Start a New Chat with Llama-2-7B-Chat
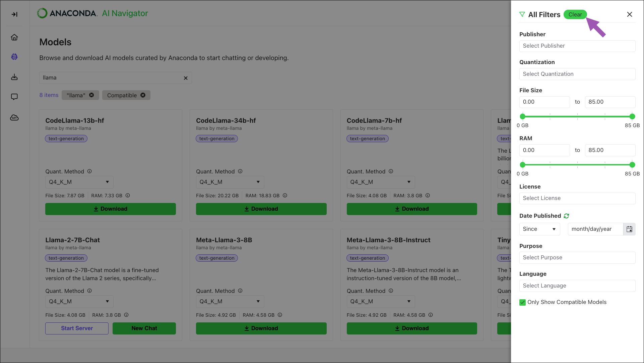Viewport: 644px width, 363px height. point(144,328)
